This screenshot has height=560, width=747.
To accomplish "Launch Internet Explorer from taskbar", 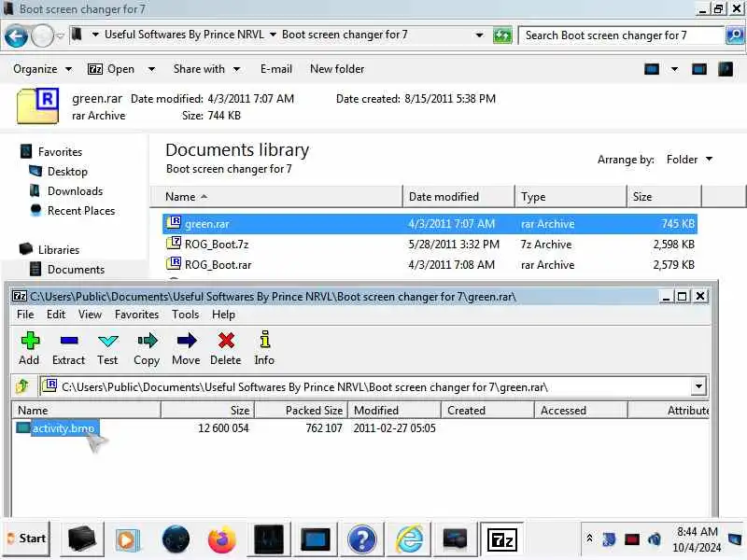I will click(x=409, y=539).
